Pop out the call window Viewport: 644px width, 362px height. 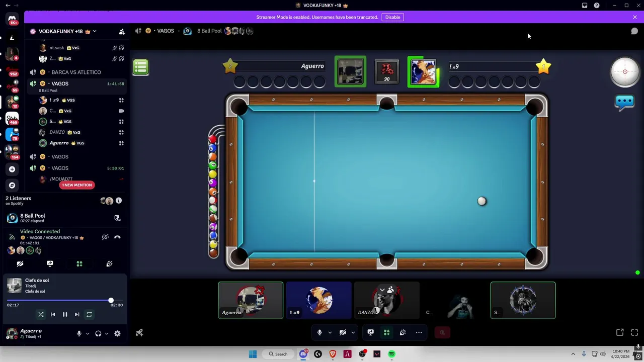[x=620, y=332]
